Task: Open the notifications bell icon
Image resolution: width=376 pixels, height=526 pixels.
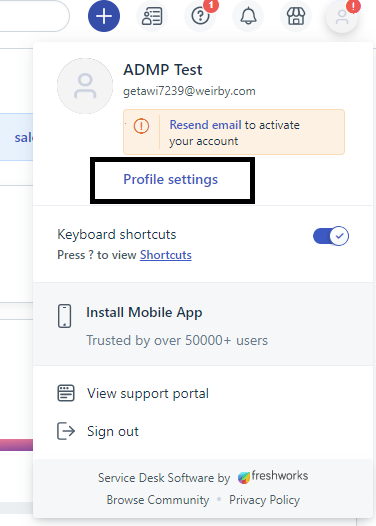Action: click(x=248, y=16)
